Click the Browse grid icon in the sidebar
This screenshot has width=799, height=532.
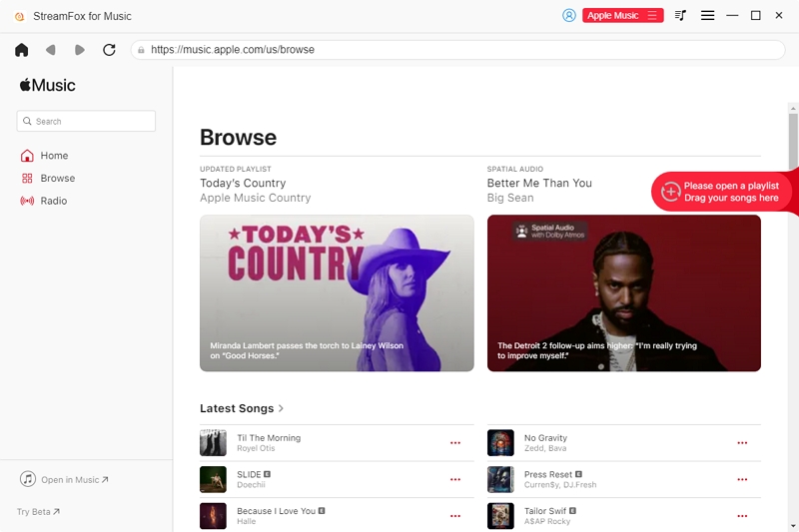pyautogui.click(x=27, y=179)
